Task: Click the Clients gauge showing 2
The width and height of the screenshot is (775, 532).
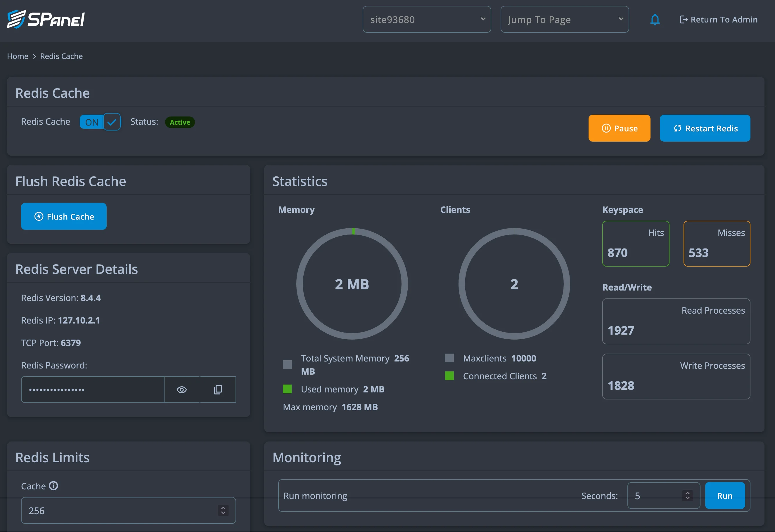Action: tap(514, 284)
